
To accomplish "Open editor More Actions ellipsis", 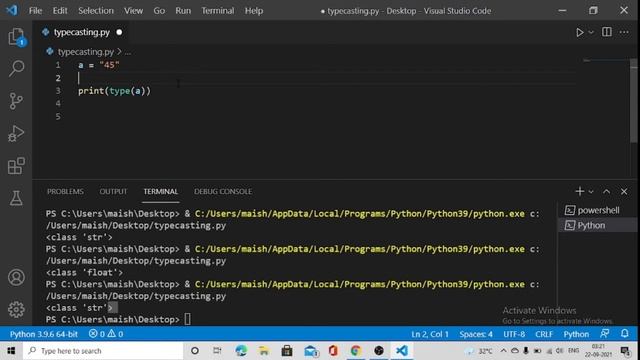I will pyautogui.click(x=624, y=32).
